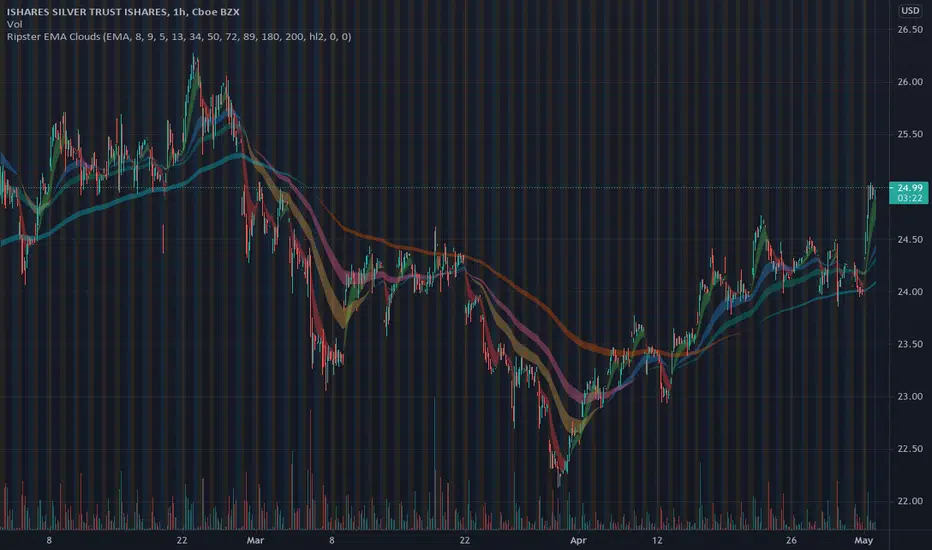Click the countdown timer 03:22 label
Viewport: 932px width, 550px height.
point(909,198)
